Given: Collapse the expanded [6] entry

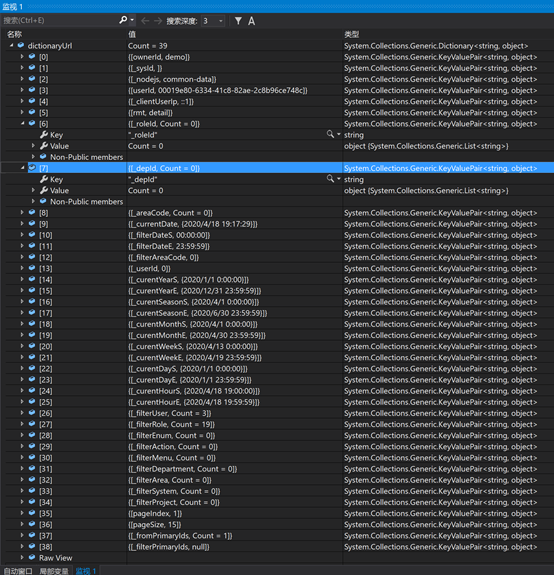Looking at the screenshot, I should point(22,123).
